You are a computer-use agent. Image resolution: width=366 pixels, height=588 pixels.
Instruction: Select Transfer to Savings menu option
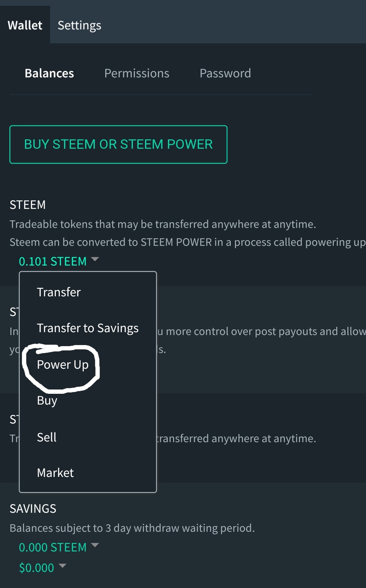(87, 328)
